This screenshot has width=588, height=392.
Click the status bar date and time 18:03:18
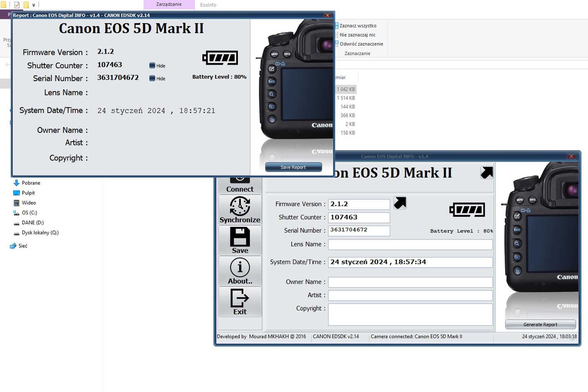(549, 337)
